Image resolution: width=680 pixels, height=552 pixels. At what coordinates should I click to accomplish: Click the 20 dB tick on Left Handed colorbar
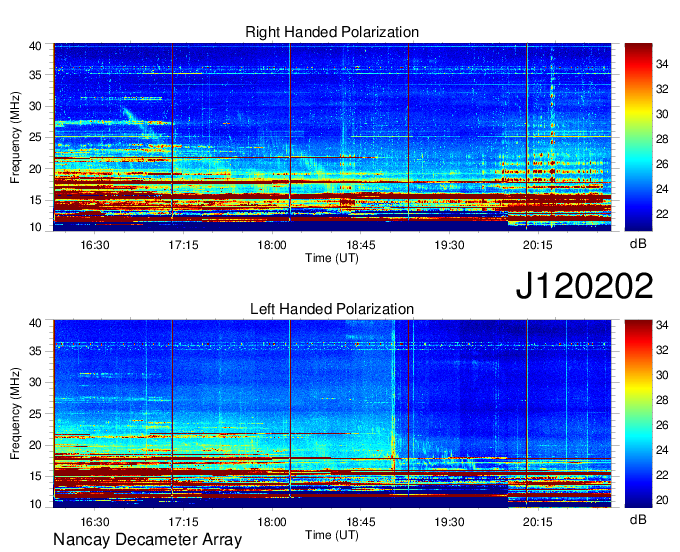tap(662, 500)
